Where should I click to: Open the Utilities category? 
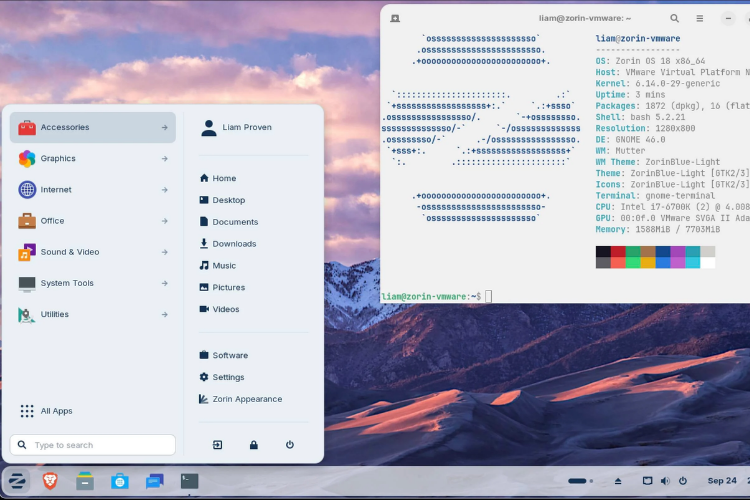click(x=93, y=314)
